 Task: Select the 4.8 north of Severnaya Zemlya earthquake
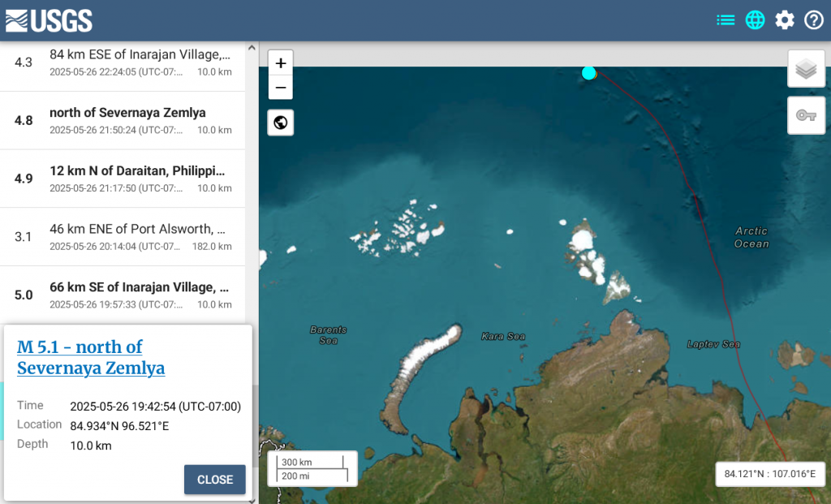(123, 120)
